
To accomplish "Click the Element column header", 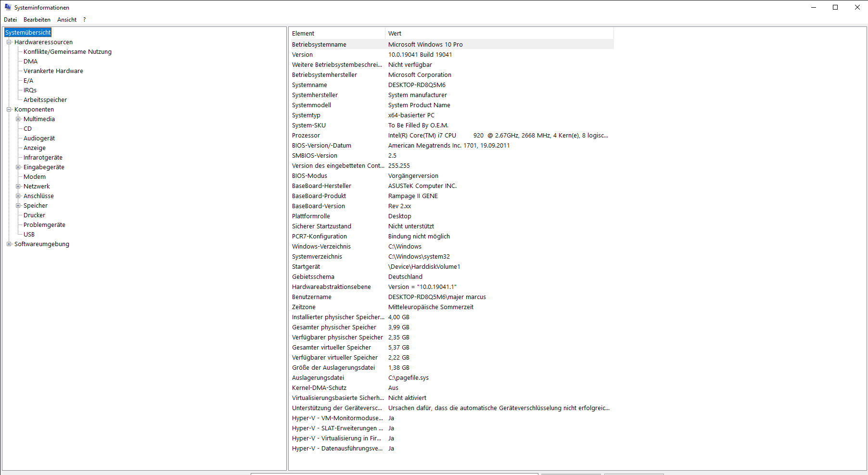I will [337, 33].
